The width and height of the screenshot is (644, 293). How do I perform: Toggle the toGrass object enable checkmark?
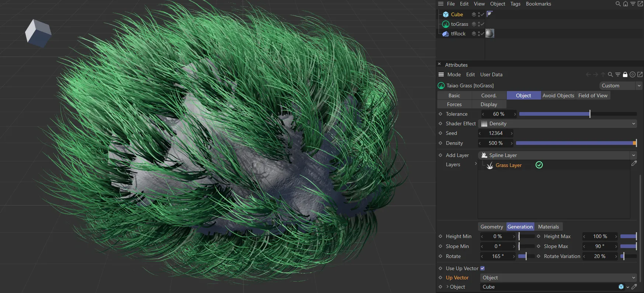tap(482, 24)
